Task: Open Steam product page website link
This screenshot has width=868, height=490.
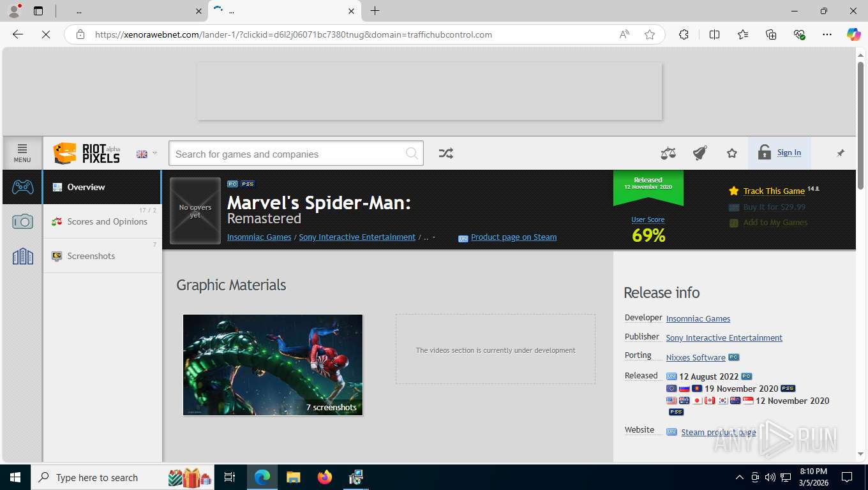Action: pyautogui.click(x=719, y=432)
